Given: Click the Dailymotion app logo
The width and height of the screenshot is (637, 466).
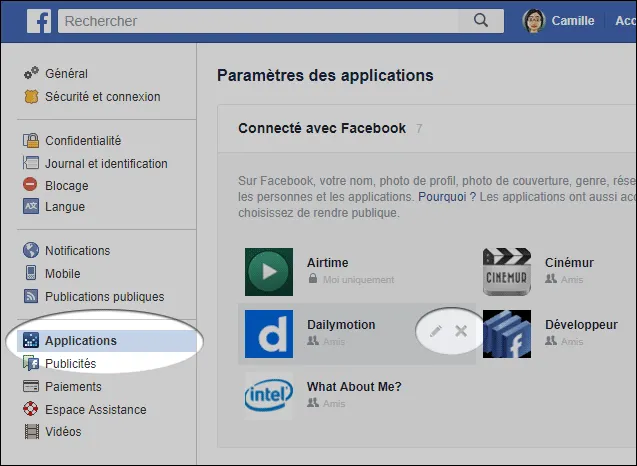Looking at the screenshot, I should (x=269, y=334).
